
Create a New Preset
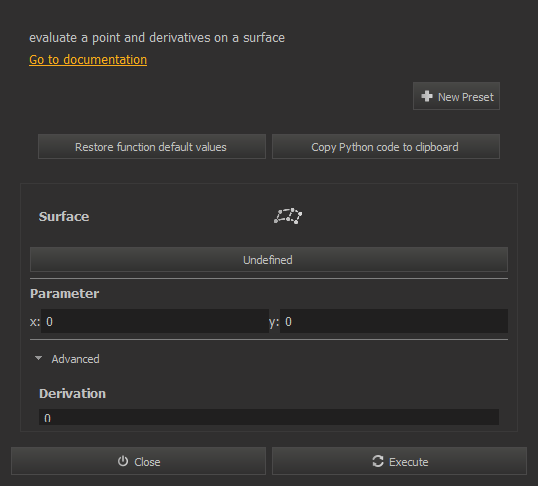point(456,96)
